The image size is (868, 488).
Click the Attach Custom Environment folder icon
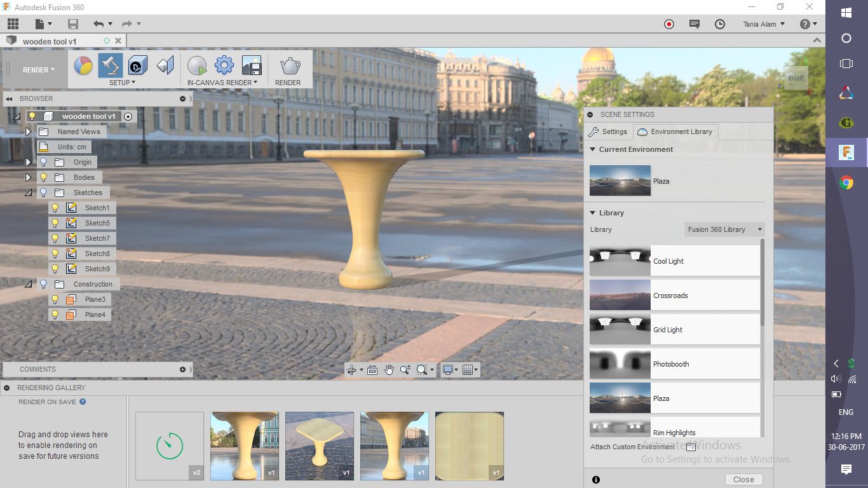690,447
